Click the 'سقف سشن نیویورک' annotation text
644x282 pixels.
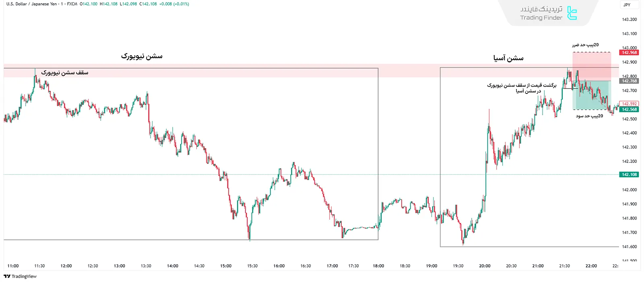[x=64, y=73]
